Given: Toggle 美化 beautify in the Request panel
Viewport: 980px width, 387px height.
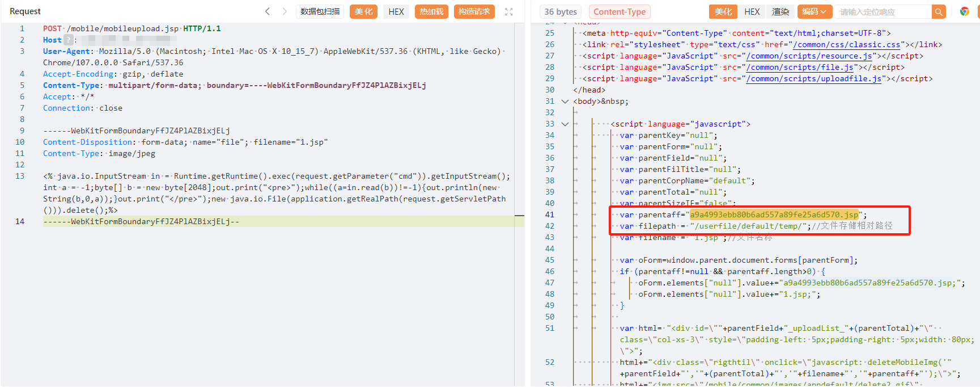Looking at the screenshot, I should [363, 11].
